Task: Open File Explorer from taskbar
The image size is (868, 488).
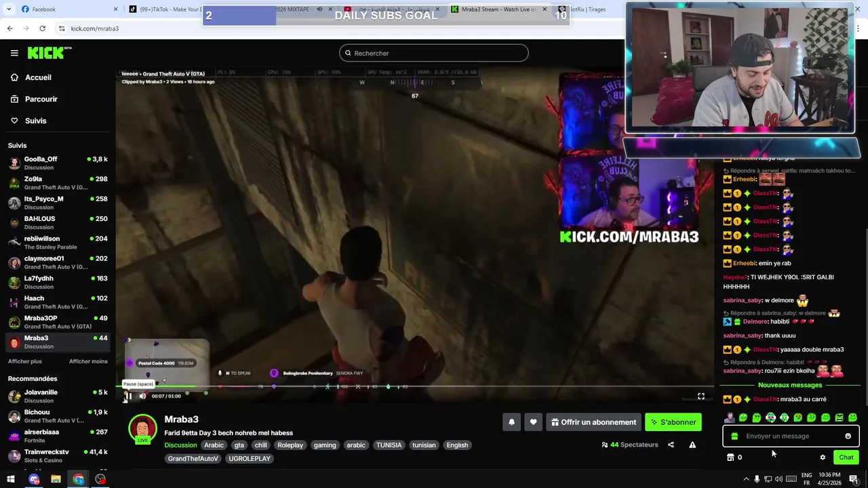Action: click(56, 479)
